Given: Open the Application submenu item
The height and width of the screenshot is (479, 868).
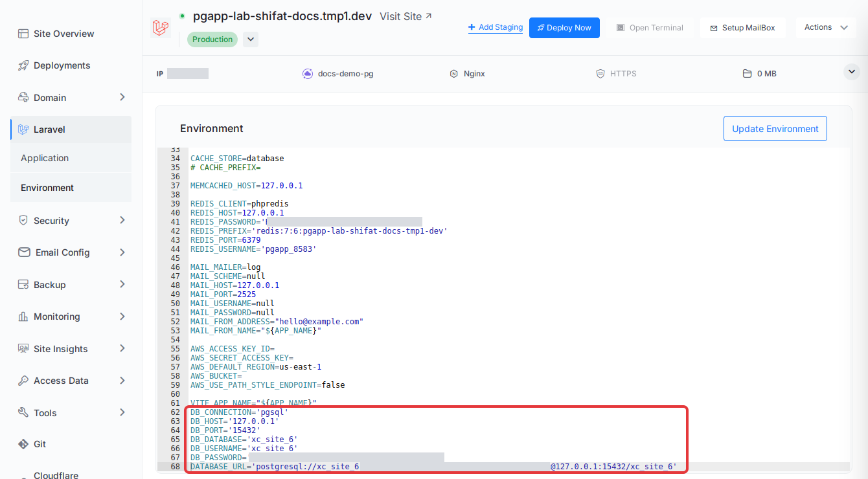Looking at the screenshot, I should point(71,158).
